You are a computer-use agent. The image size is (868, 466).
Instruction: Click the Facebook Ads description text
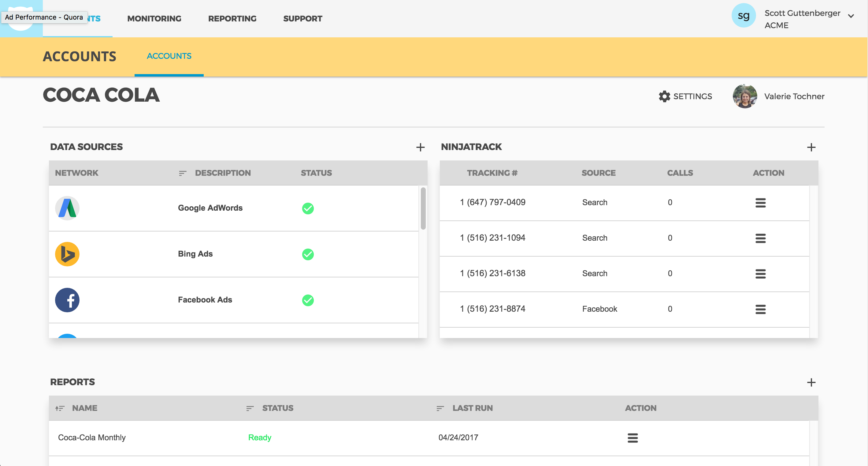[x=205, y=300]
